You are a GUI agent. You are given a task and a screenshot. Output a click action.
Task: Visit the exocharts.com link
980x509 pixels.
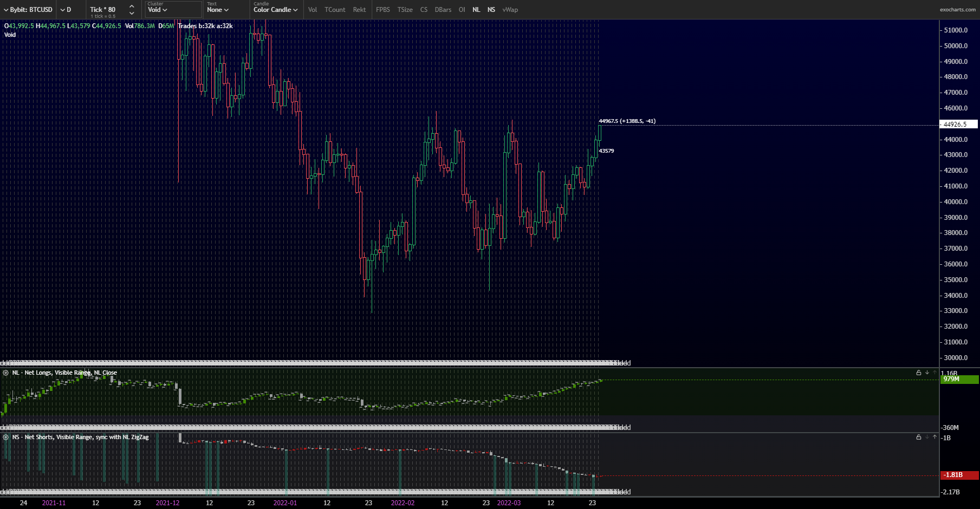[957, 10]
